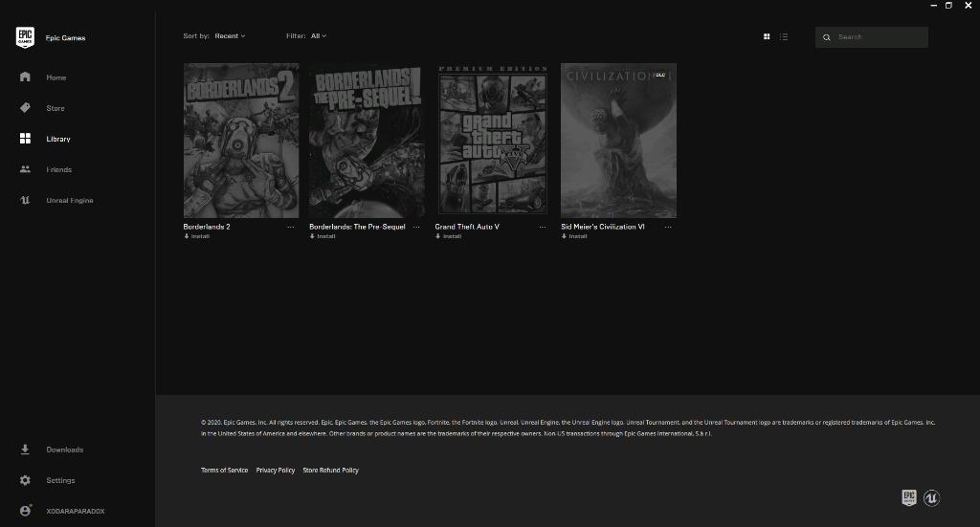The image size is (980, 527).
Task: Click the Epic Games sidebar title text
Action: (66, 38)
